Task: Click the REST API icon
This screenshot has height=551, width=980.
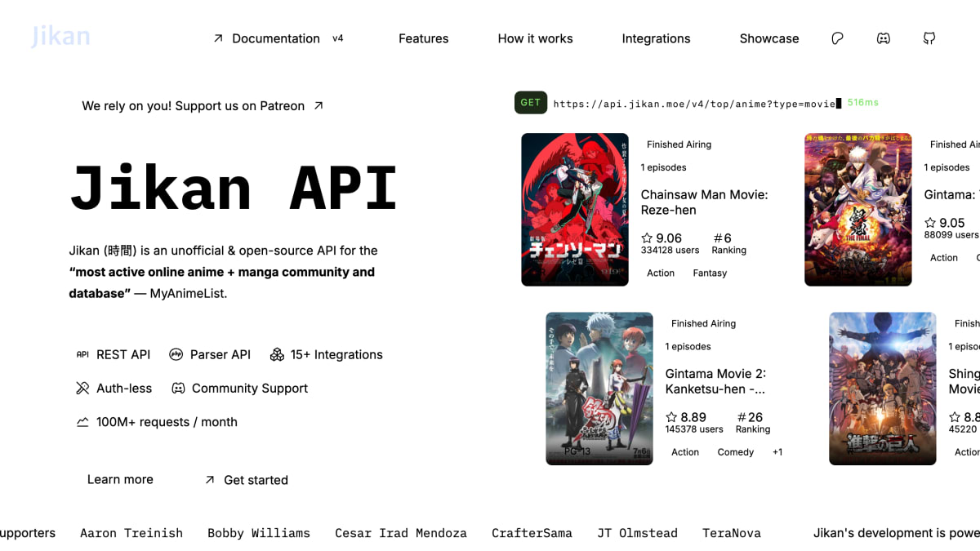Action: coord(82,354)
